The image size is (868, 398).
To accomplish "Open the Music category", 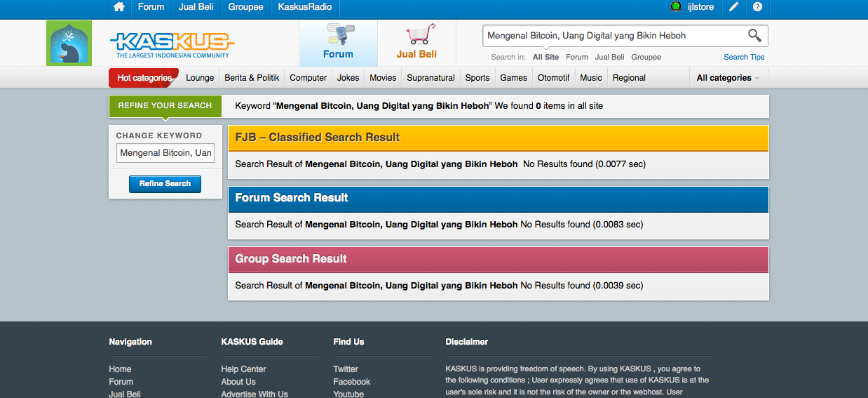I will point(591,78).
